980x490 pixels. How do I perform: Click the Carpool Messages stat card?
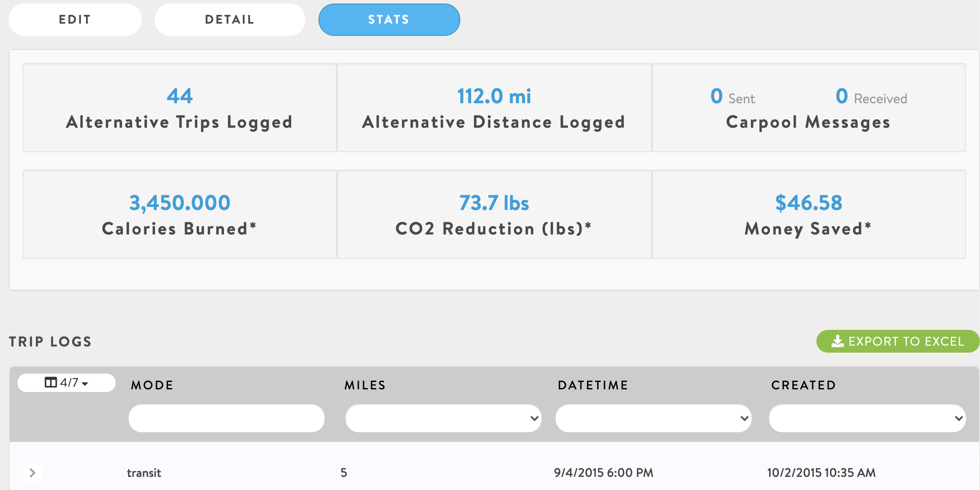[x=808, y=108]
